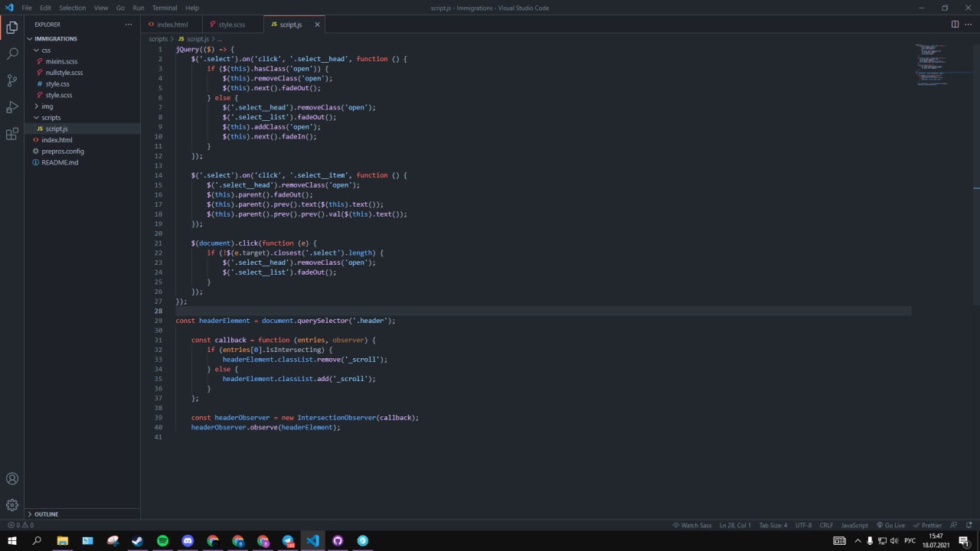Open the Extensions view
Screen dimensions: 980x551
12,134
